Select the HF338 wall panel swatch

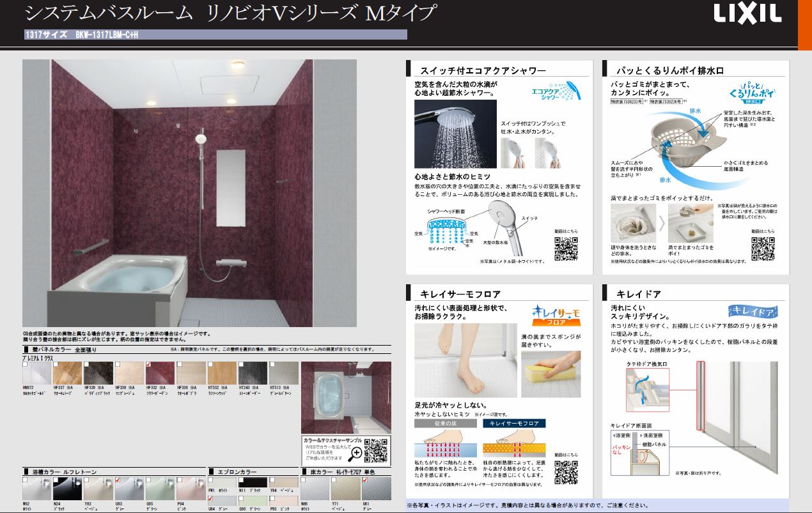pos(129,373)
